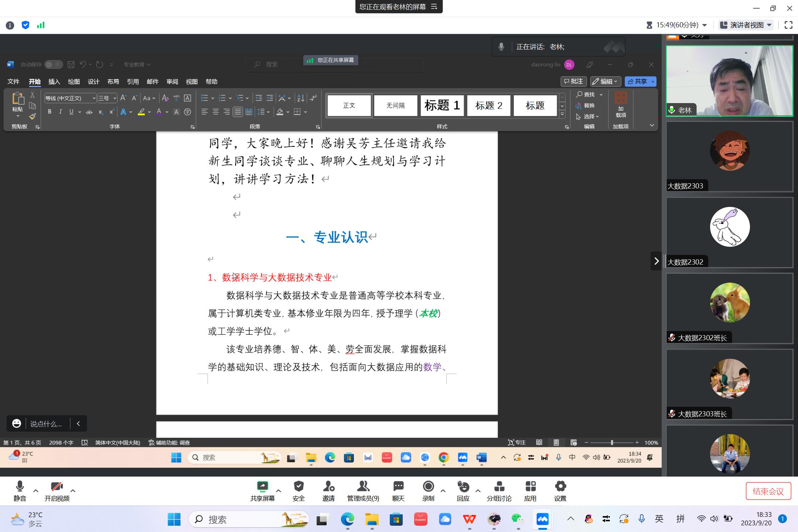798x532 pixels.
Task: Expand recording options arrow beside 录制
Action: coord(443,491)
